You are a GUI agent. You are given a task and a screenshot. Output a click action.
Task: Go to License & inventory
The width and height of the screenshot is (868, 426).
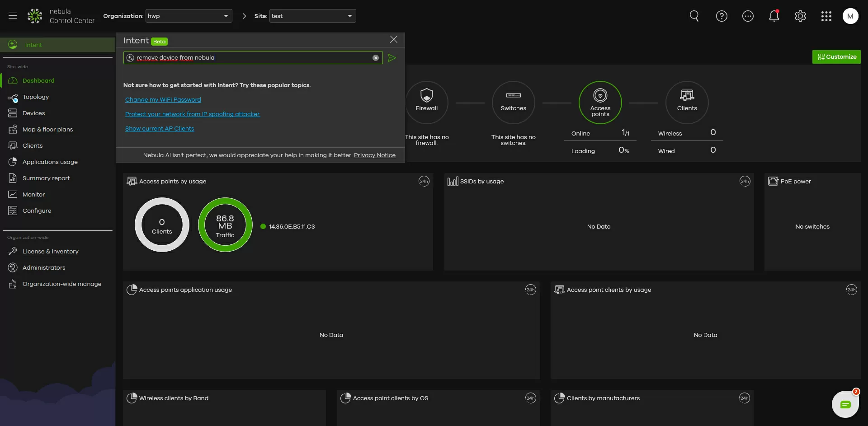coord(50,251)
